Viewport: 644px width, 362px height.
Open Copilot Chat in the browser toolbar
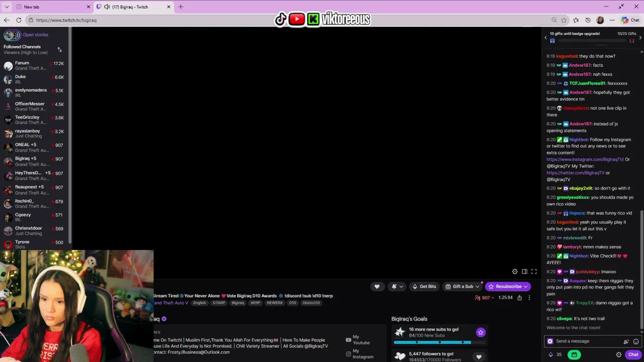click(630, 20)
